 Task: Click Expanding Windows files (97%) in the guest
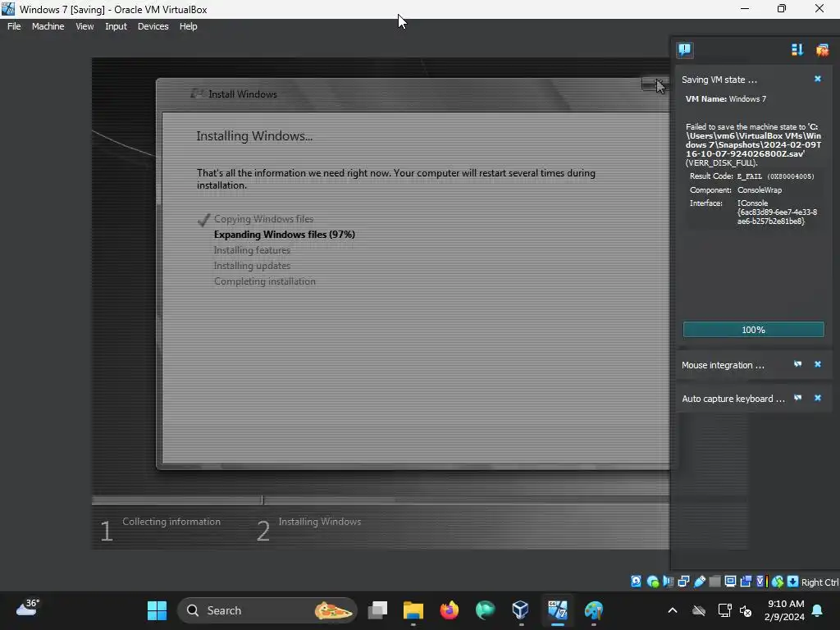coord(285,234)
